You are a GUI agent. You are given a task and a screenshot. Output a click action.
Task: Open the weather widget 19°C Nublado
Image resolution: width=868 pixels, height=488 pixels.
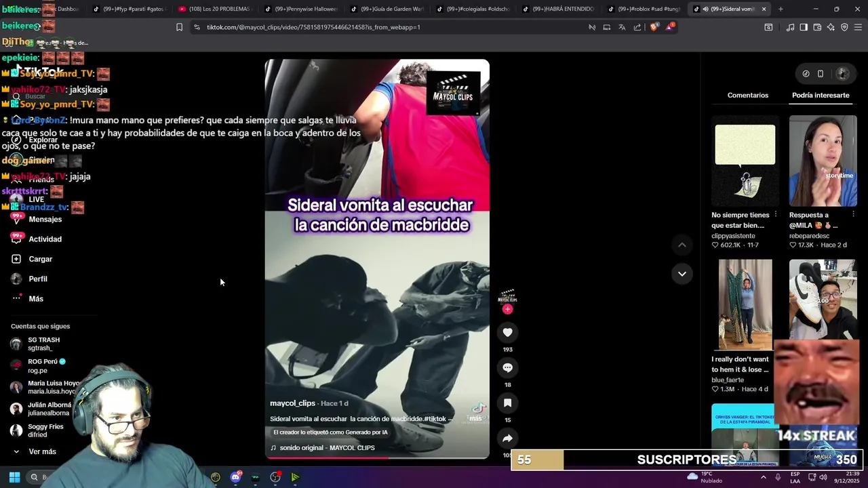pyautogui.click(x=705, y=477)
